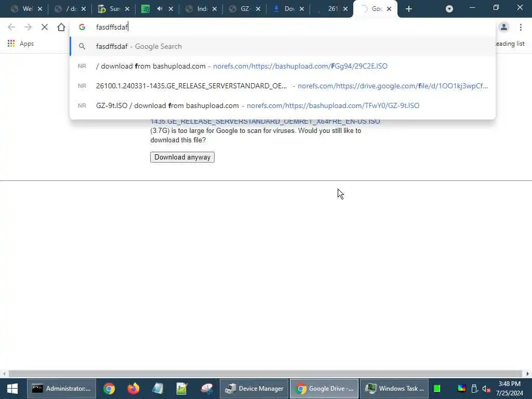The image size is (532, 399).
Task: Select the GZ-9t.ISO bashupload suggestion
Action: pyautogui.click(x=282, y=105)
